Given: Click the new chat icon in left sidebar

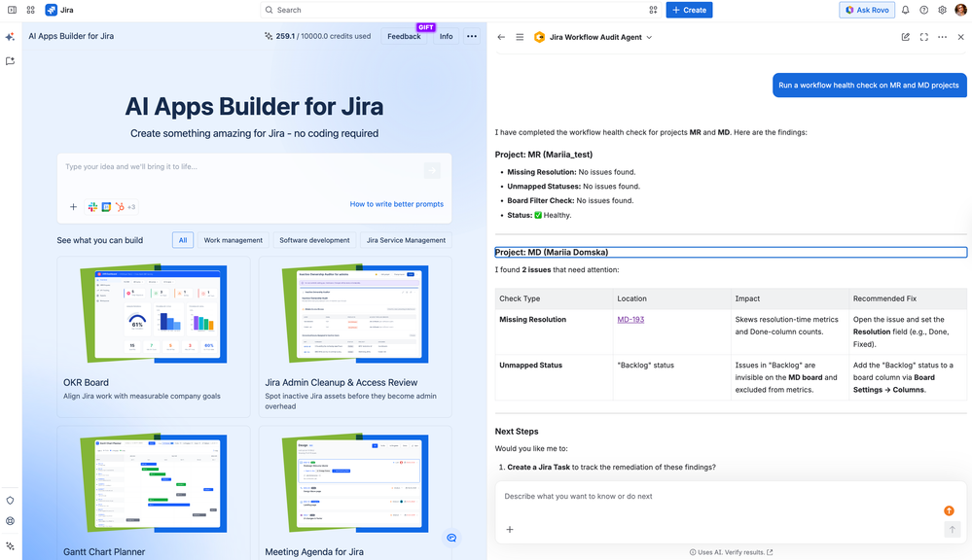Looking at the screenshot, I should click(10, 61).
